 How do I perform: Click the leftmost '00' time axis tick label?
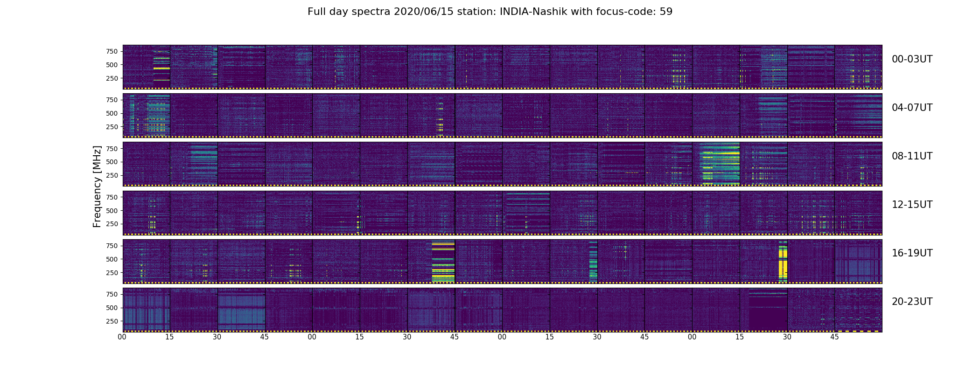pos(122,337)
